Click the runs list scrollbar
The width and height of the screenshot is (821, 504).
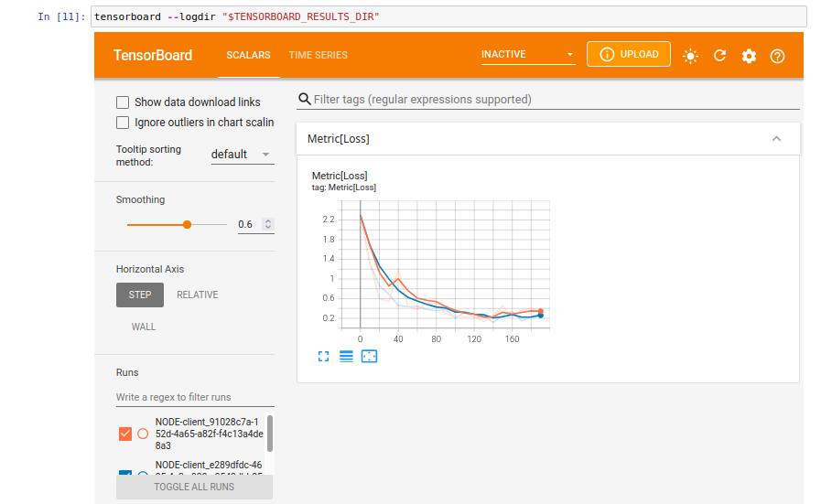pos(270,434)
